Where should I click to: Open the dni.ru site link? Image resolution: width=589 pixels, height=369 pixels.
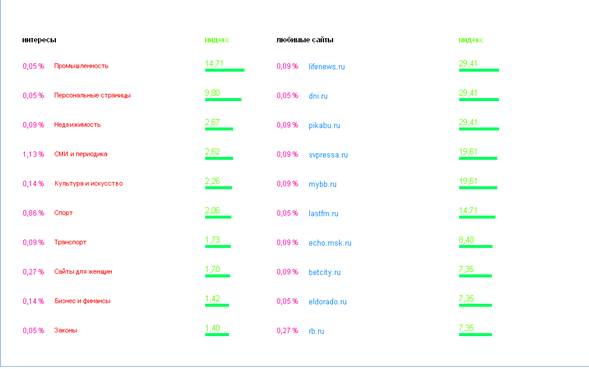318,96
